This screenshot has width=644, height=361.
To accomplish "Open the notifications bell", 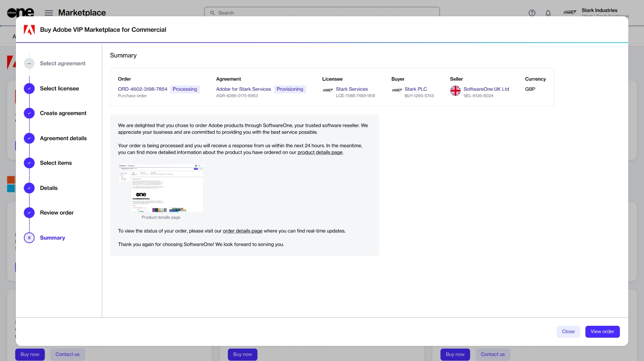I will (x=548, y=13).
